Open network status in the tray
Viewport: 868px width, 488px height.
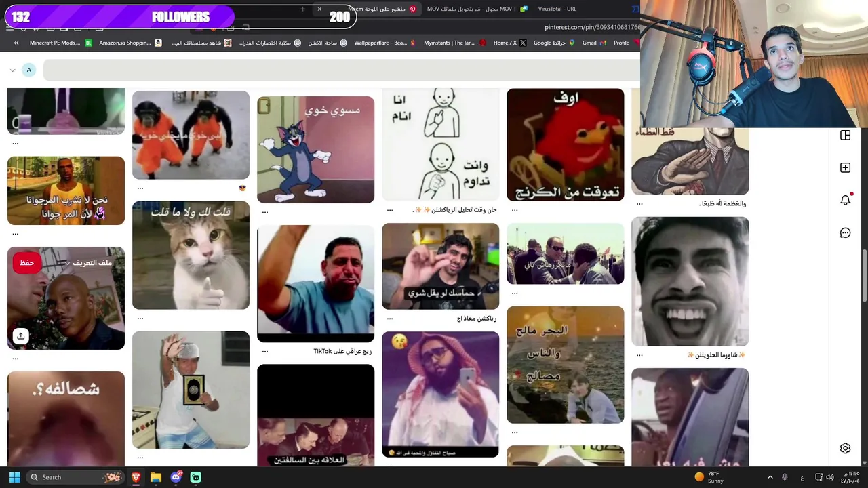tap(818, 477)
